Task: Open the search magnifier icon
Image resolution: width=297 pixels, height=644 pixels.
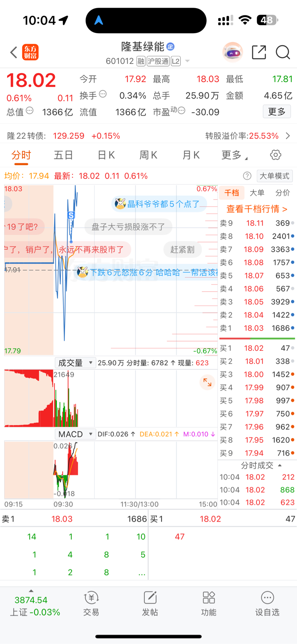Action: point(283,52)
